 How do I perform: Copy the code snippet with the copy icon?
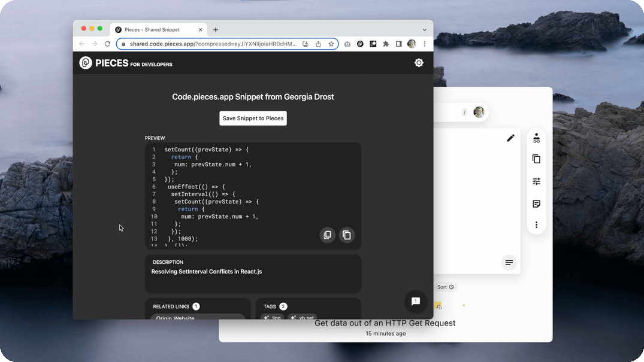click(347, 235)
